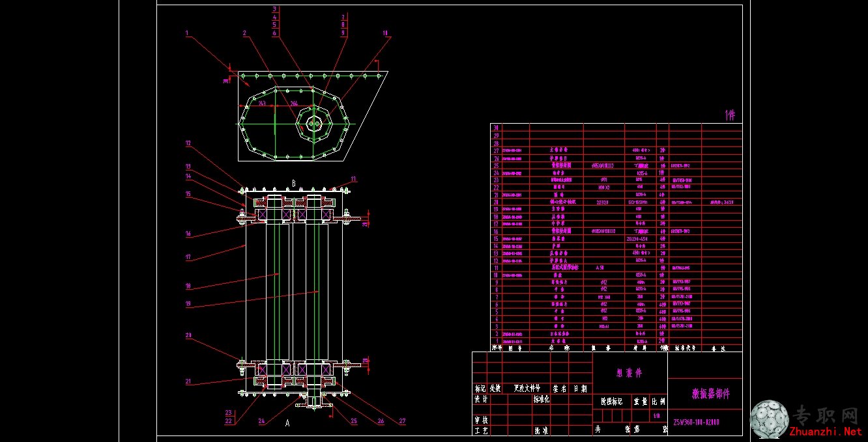Click the 签名 header cell
This screenshot has height=442, width=868.
point(560,389)
